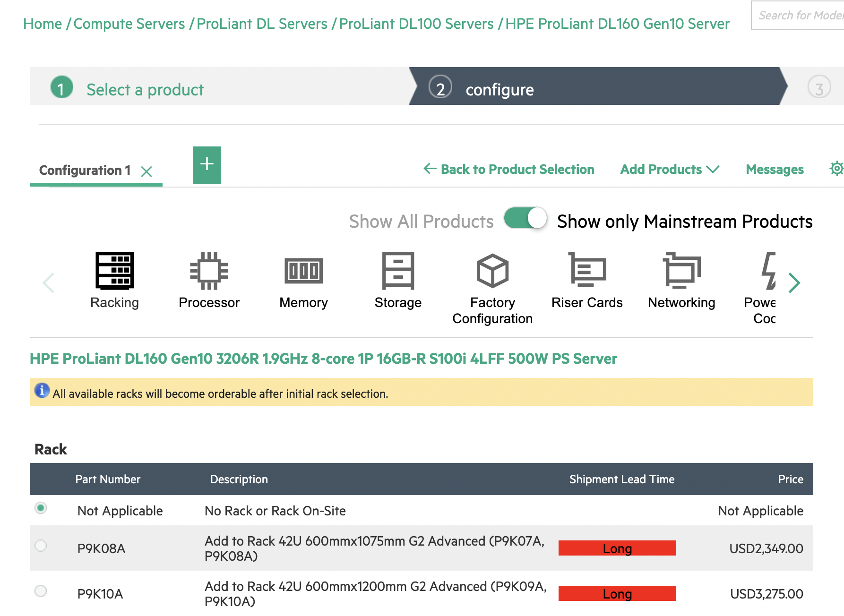Open the ProLiant DL100 Servers breadcrumb

tap(416, 24)
